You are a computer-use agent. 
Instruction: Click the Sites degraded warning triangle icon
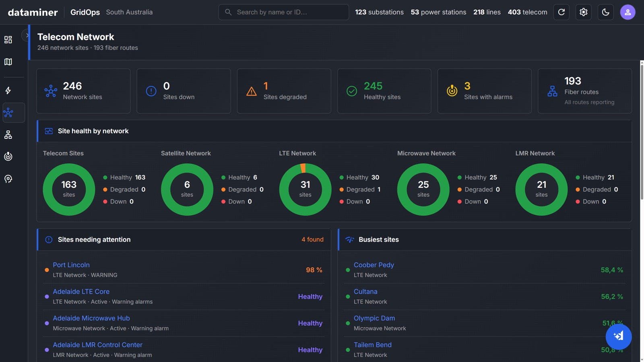point(252,91)
